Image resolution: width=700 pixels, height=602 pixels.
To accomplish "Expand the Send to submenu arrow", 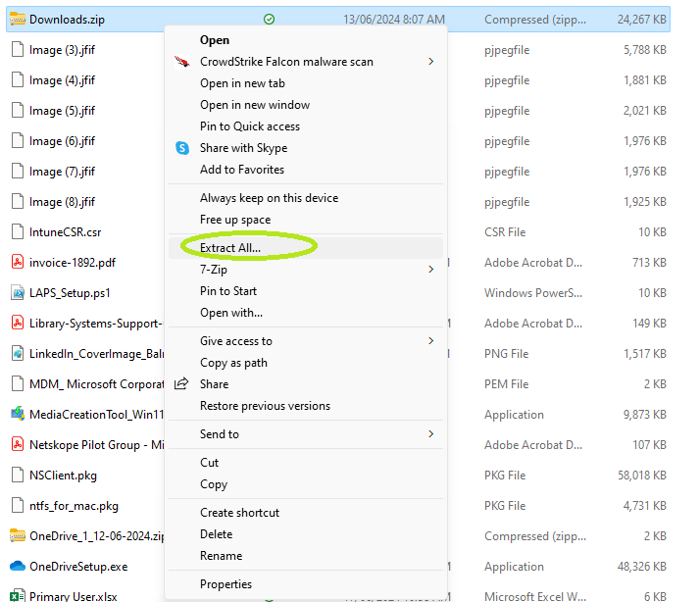I will coord(430,433).
